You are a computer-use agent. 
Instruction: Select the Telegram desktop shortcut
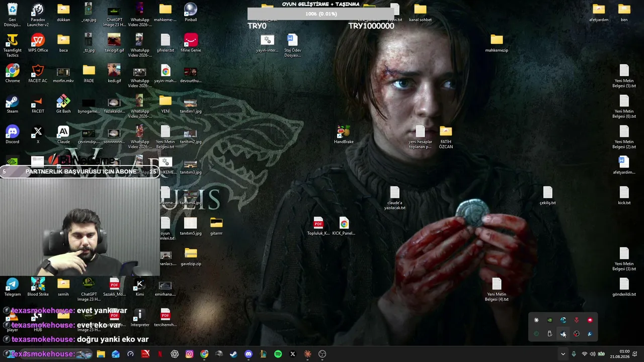(x=13, y=288)
